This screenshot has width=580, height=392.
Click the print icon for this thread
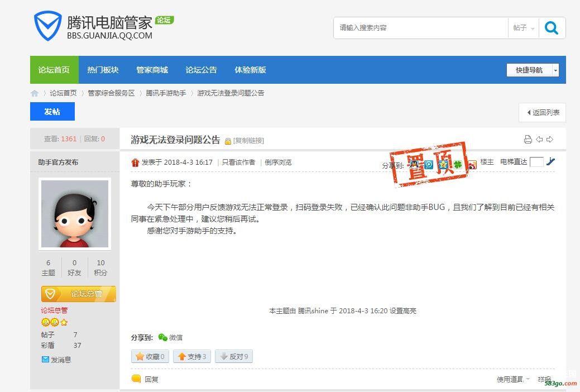coord(528,140)
